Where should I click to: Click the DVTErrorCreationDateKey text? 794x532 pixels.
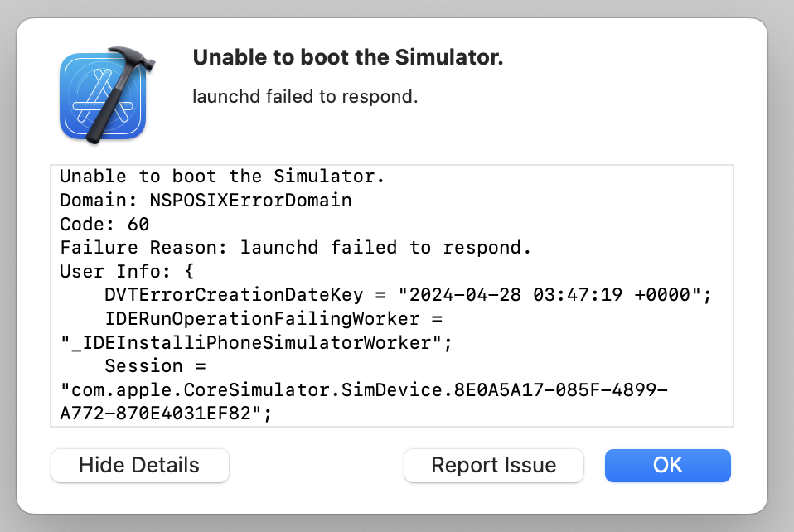[x=234, y=295]
